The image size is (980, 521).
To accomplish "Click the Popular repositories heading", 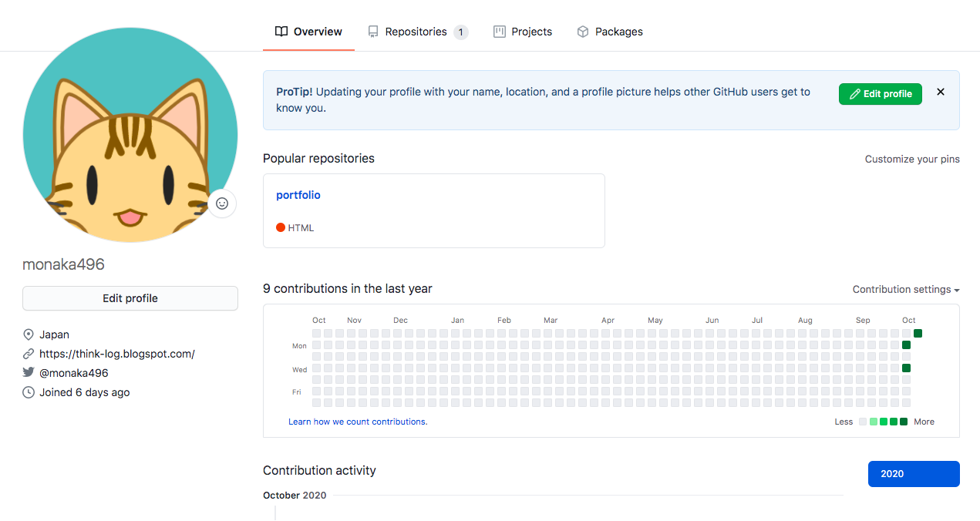I will coord(318,158).
